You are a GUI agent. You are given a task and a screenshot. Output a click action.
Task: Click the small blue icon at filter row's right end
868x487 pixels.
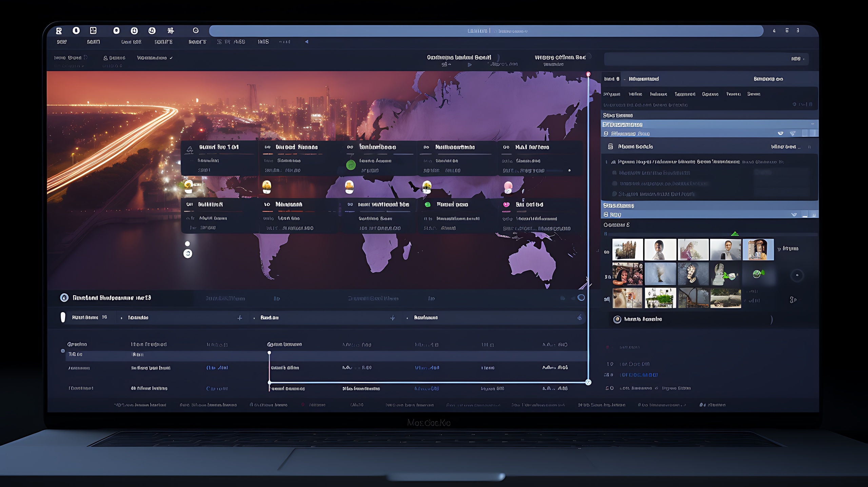point(579,318)
